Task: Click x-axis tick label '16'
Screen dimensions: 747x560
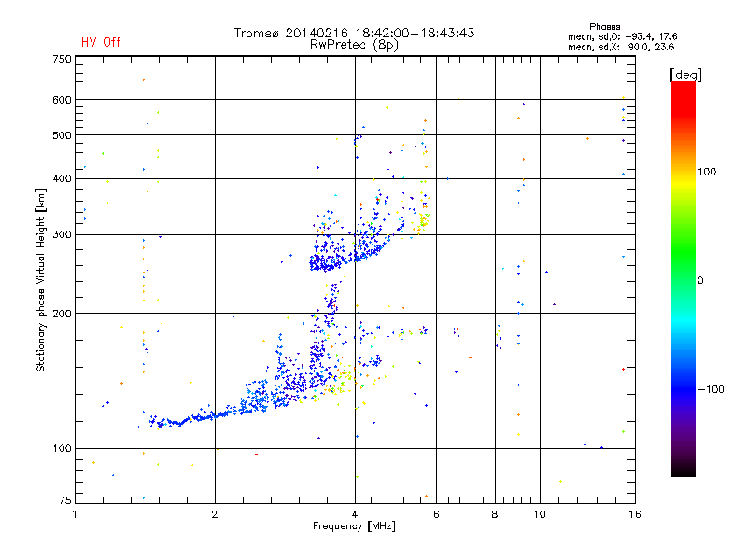Action: pos(635,514)
